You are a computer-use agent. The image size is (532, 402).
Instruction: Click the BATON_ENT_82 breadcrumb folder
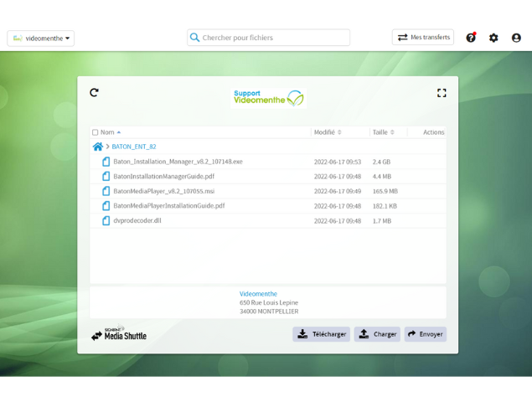coord(134,147)
